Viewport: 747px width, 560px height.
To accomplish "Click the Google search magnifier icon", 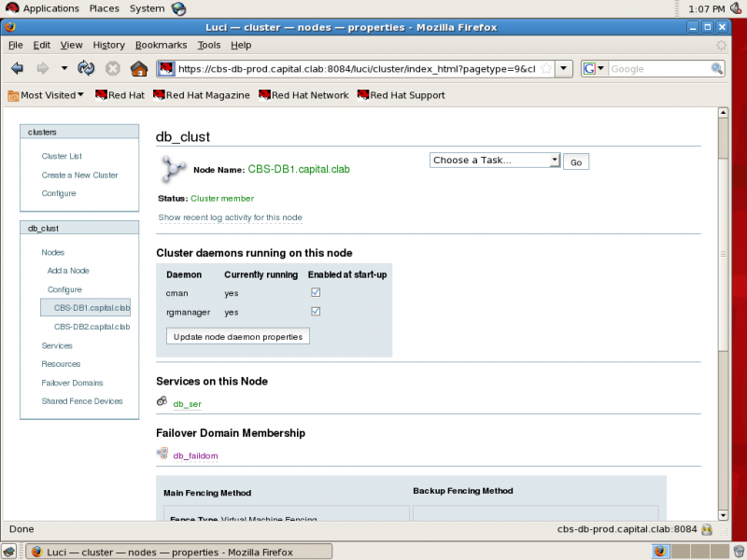I will pyautogui.click(x=716, y=68).
